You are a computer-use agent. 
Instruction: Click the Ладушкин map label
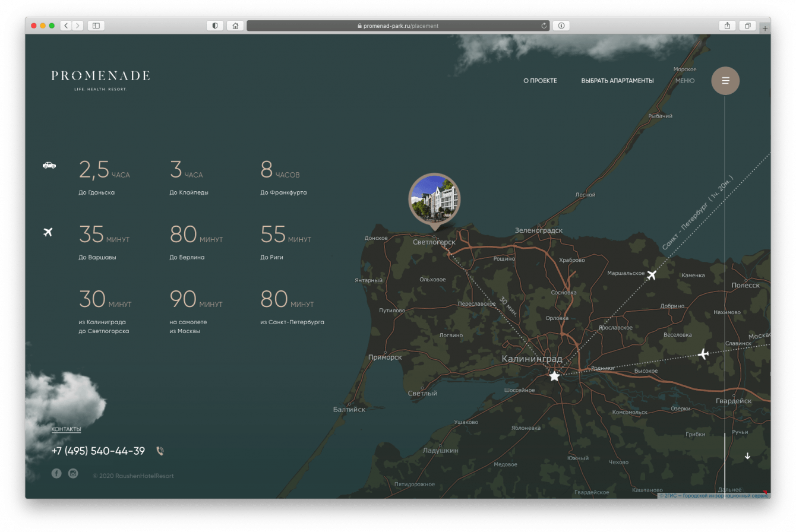440,451
